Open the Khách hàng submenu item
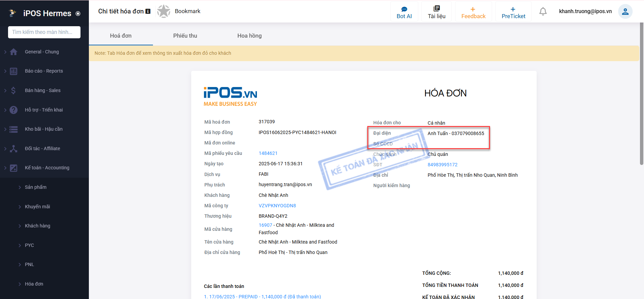The image size is (644, 299). click(x=38, y=226)
